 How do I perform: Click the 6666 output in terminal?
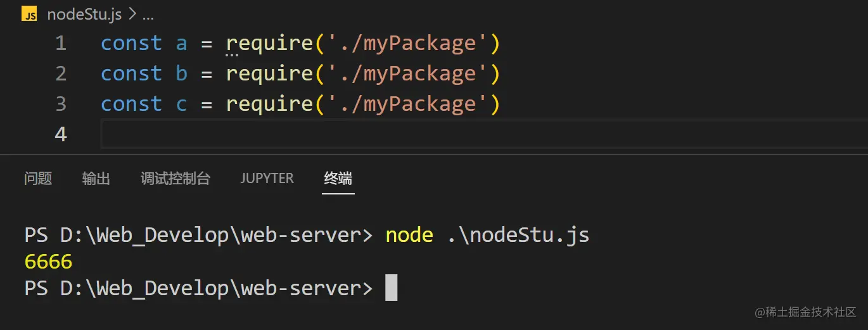tap(48, 262)
